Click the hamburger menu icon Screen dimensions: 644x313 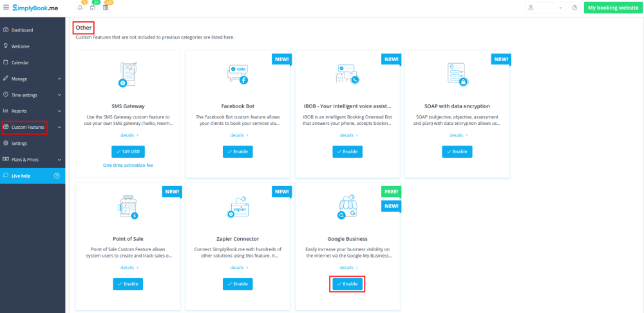pyautogui.click(x=6, y=8)
